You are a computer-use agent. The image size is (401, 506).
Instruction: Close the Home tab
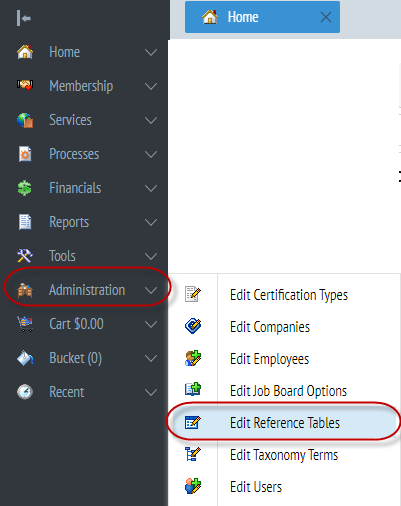tap(326, 17)
